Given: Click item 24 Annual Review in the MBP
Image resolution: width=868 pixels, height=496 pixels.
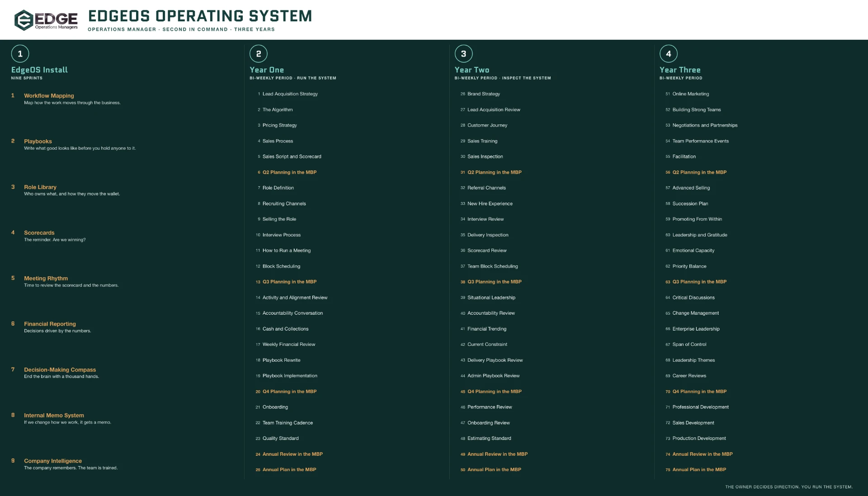Looking at the screenshot, I should (x=289, y=454).
